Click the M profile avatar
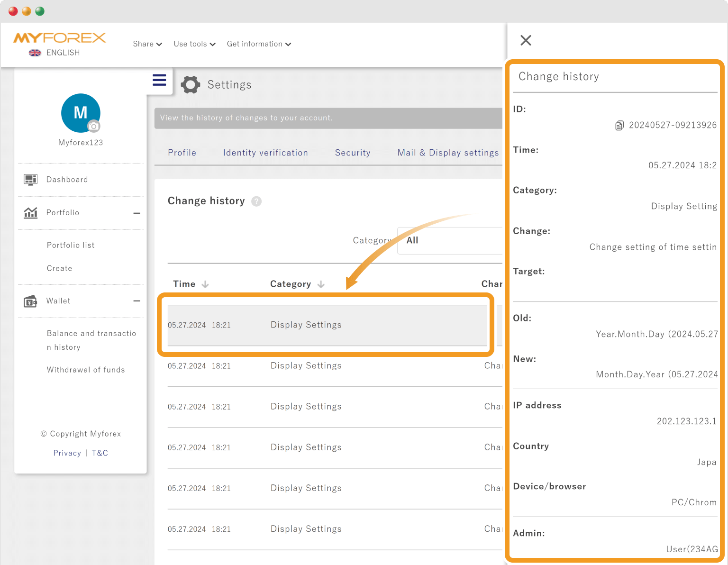The image size is (728, 565). coord(81,113)
